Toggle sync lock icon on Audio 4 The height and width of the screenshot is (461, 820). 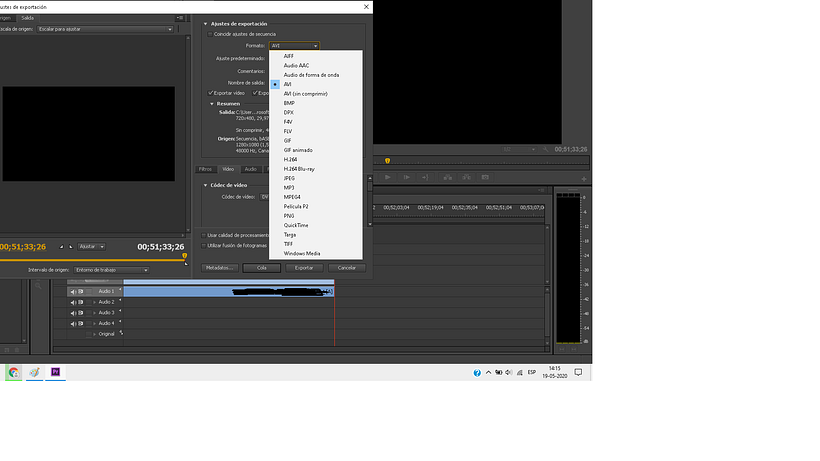pos(81,324)
